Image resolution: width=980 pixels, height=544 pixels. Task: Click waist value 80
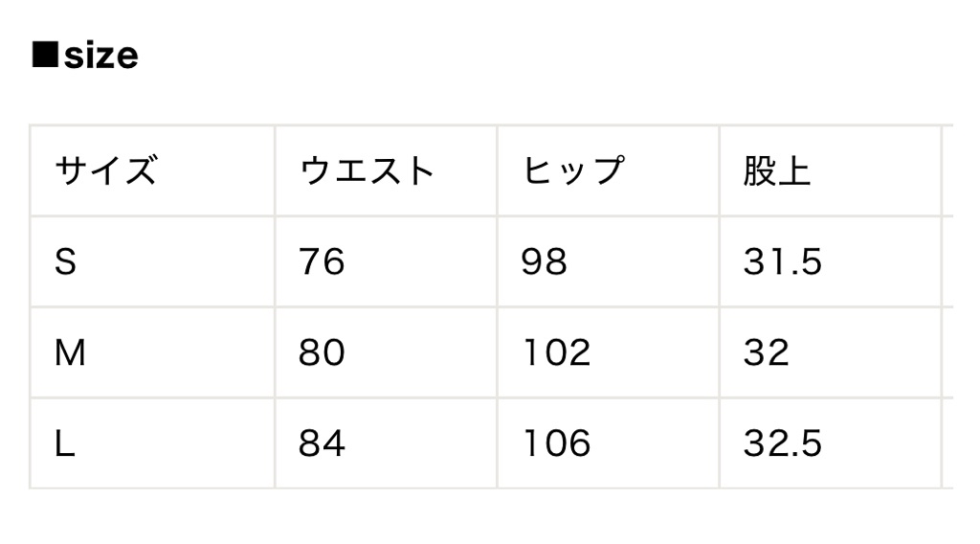tap(323, 352)
